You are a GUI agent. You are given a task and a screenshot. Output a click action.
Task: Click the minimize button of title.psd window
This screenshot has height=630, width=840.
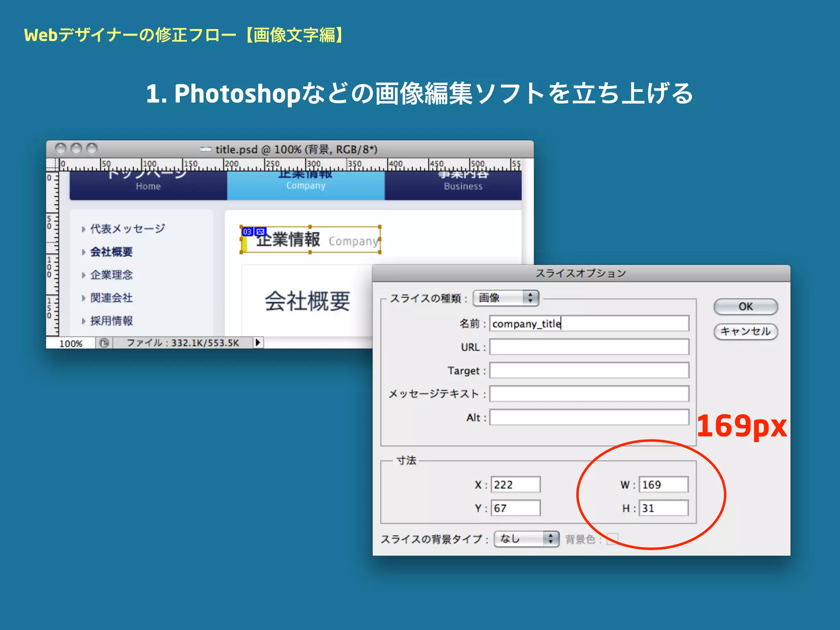coord(76,148)
